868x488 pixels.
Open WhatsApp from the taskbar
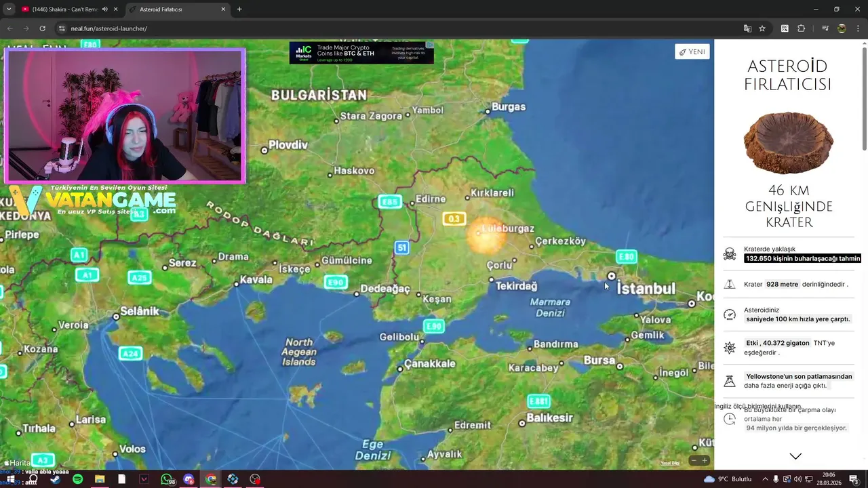coord(166,479)
